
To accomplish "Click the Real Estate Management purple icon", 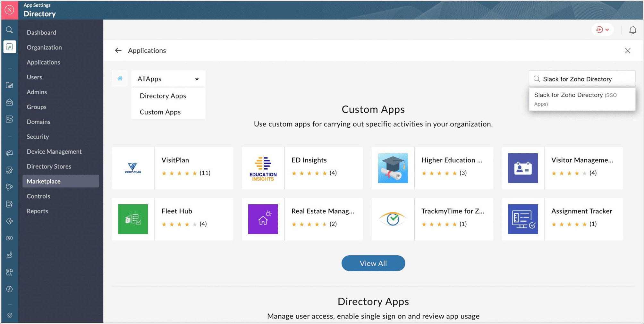I will 263,219.
